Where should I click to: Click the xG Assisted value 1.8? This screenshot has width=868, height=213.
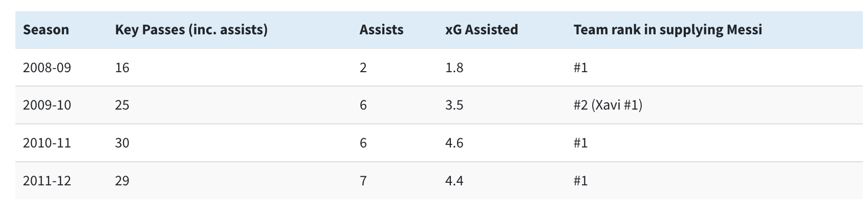coord(454,68)
